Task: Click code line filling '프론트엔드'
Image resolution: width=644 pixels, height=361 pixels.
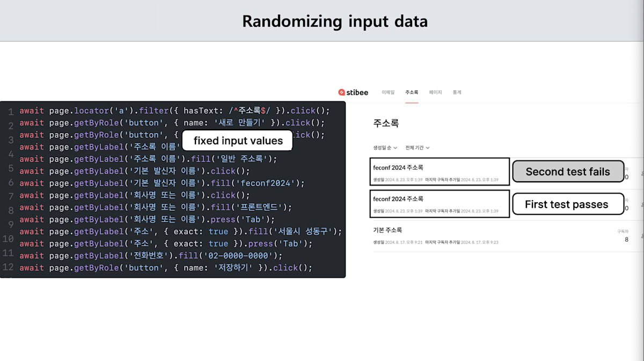Action: pyautogui.click(x=156, y=207)
